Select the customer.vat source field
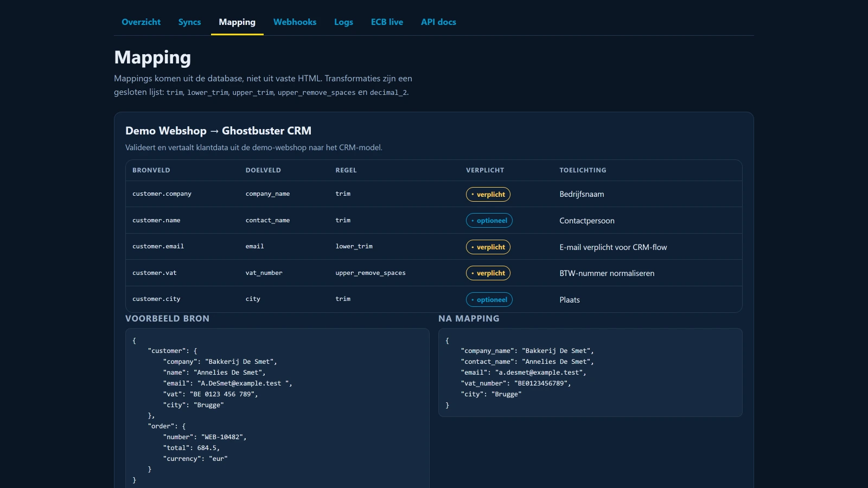 pos(155,273)
